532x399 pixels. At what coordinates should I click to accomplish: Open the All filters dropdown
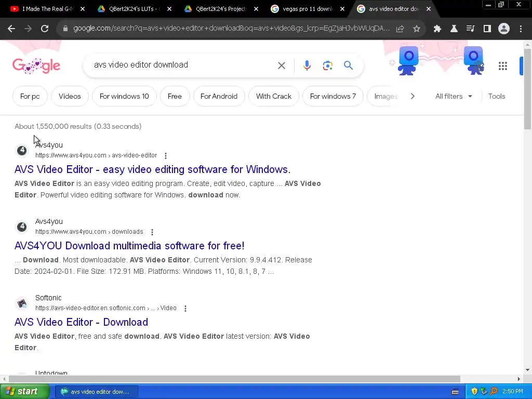[454, 96]
